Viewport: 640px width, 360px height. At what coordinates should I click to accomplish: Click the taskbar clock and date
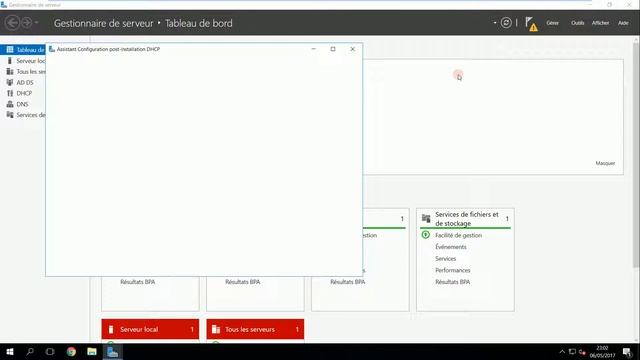602,352
